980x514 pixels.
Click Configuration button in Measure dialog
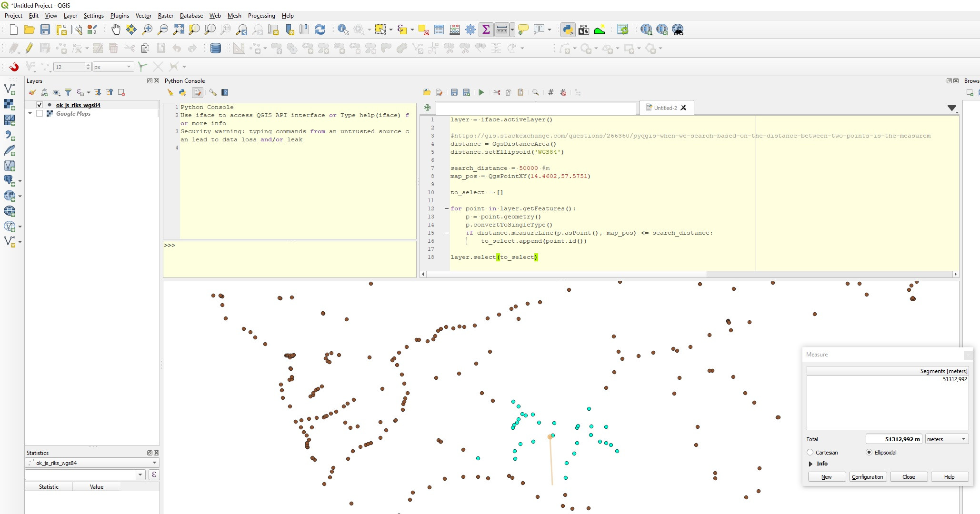(x=868, y=477)
